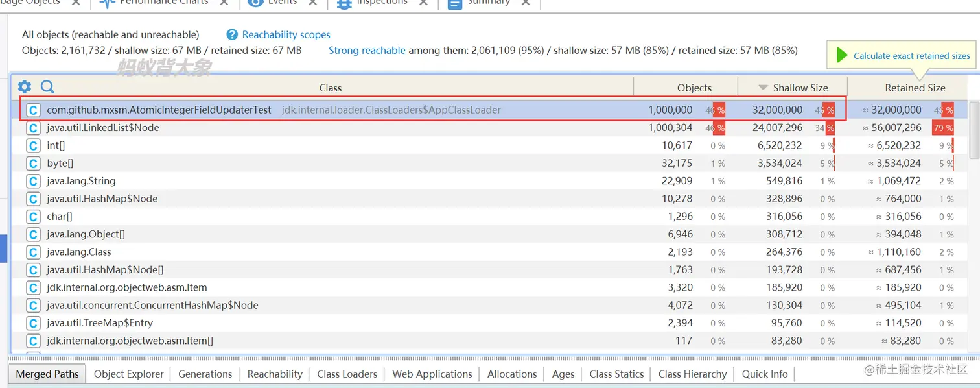
Task: Open the Class Hierarchy tab
Action: tap(692, 374)
